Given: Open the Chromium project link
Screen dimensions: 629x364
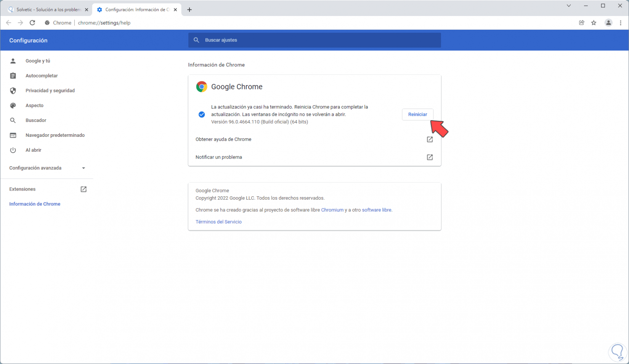Looking at the screenshot, I should pos(332,210).
